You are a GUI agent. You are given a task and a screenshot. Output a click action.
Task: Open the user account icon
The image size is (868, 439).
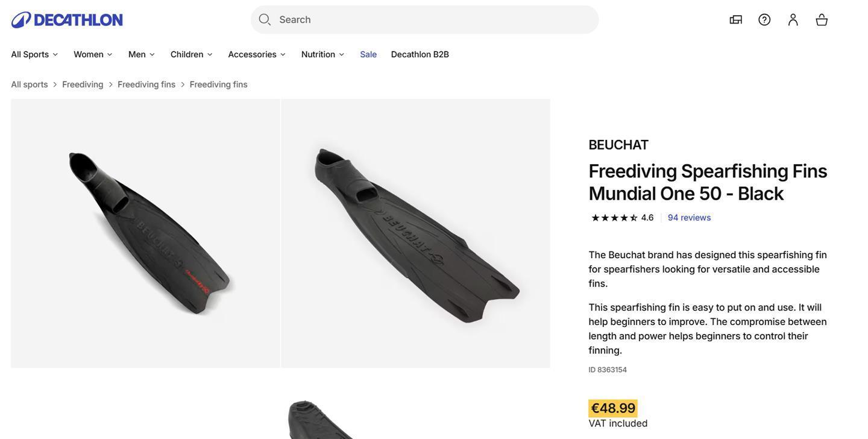[793, 20]
